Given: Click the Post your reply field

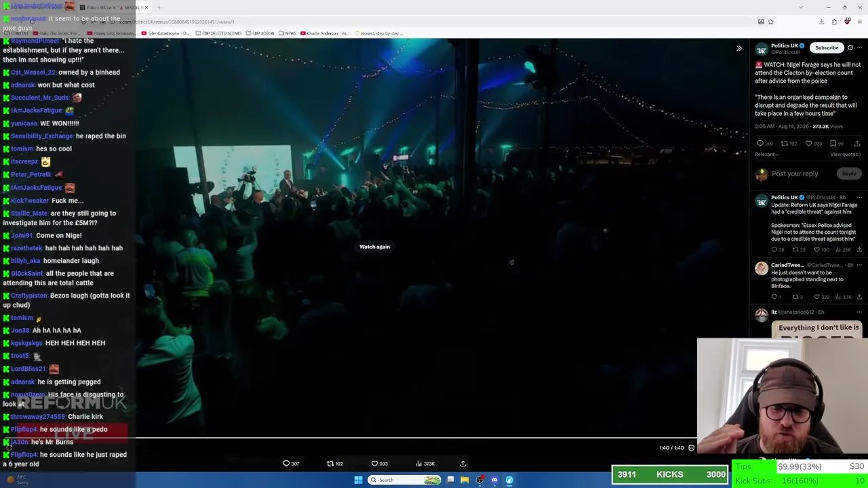Looking at the screenshot, I should tap(795, 174).
